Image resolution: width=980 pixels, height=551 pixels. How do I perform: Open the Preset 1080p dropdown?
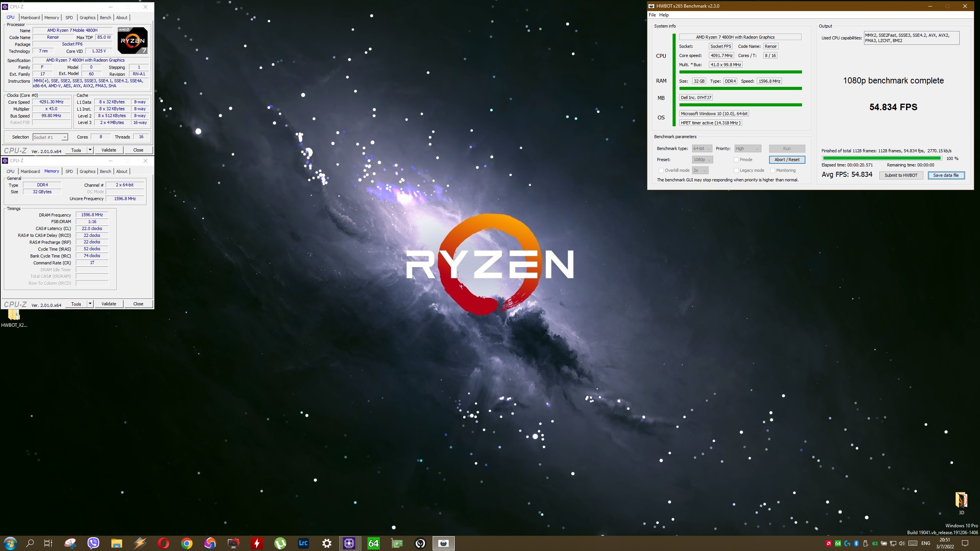[x=702, y=160]
